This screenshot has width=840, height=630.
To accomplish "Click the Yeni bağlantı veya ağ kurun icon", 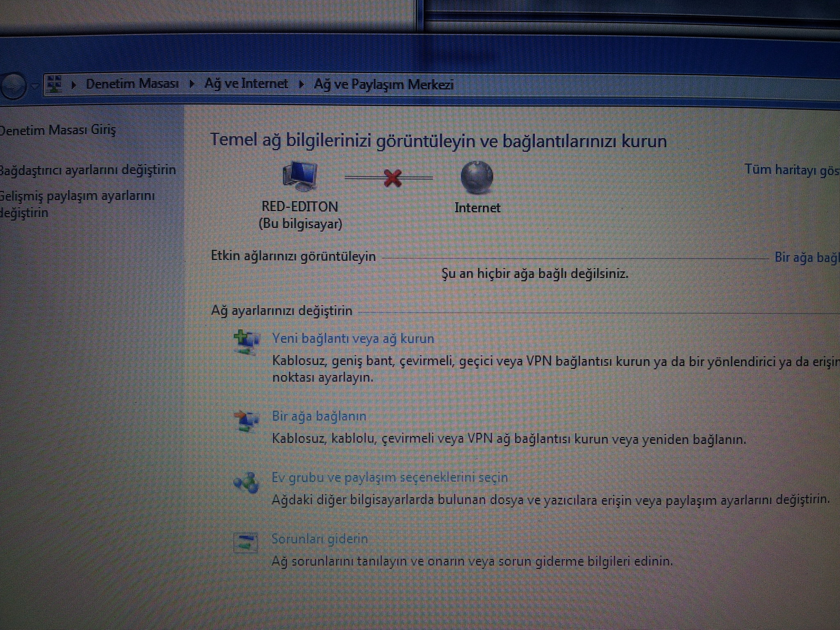I will [246, 342].
